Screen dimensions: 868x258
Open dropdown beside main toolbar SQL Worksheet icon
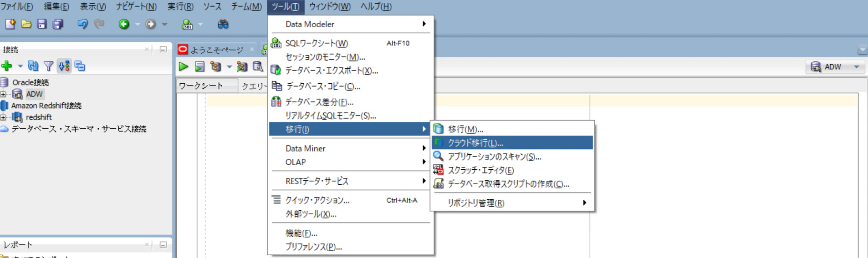click(200, 25)
